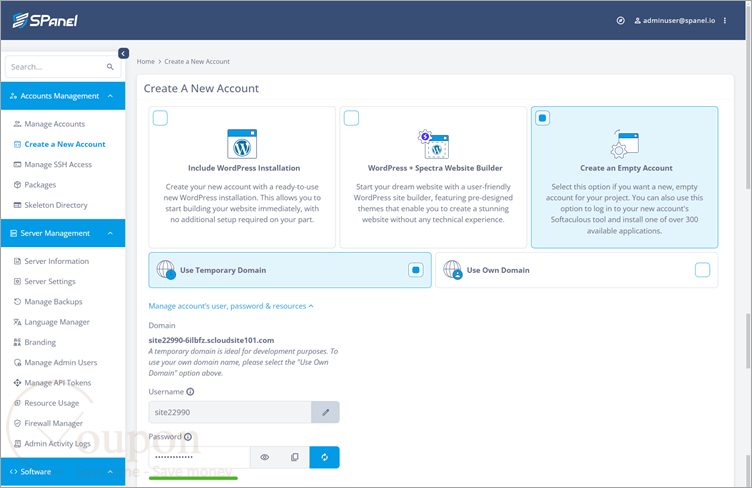This screenshot has width=752, height=488.
Task: Click the Language Manager icon
Action: [17, 322]
